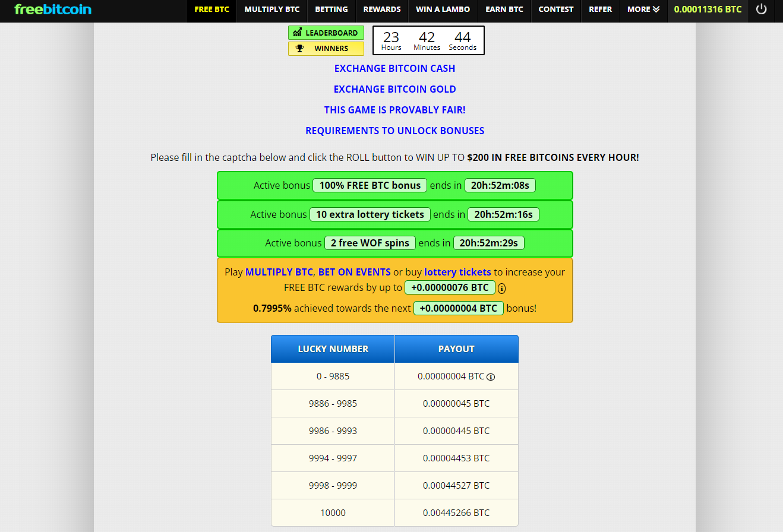Click the 0.00004453 BTC payout cell
783x532 pixels.
(x=456, y=458)
